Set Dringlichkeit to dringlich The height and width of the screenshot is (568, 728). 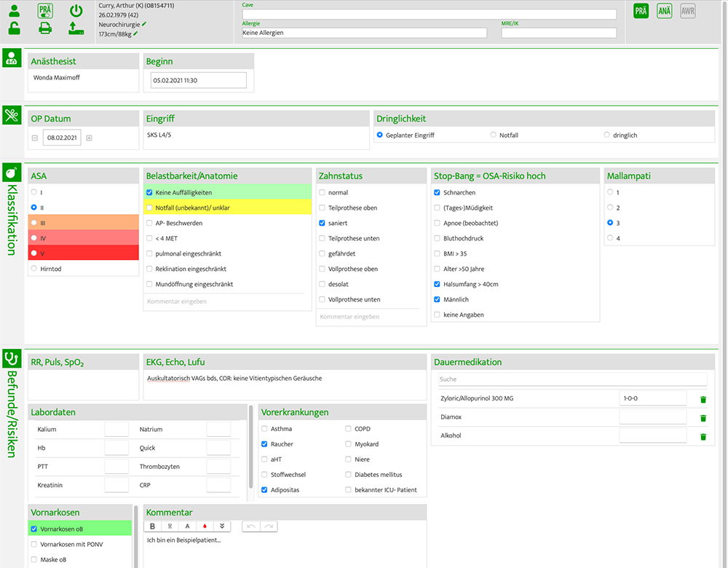pos(606,135)
